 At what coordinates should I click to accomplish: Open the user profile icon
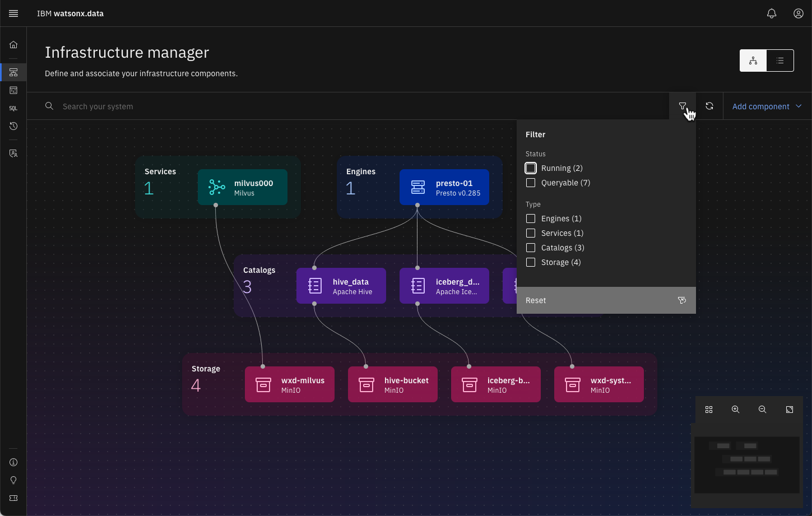(x=799, y=13)
